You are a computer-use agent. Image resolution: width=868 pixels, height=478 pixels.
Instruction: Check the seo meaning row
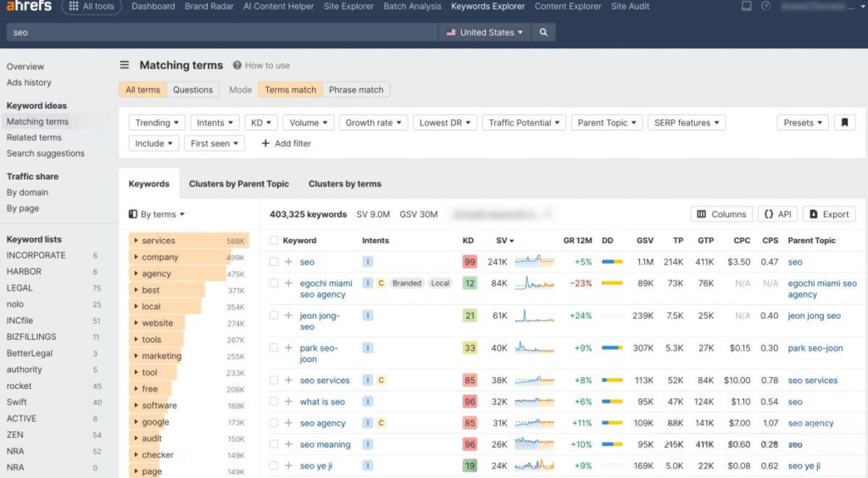(x=274, y=444)
